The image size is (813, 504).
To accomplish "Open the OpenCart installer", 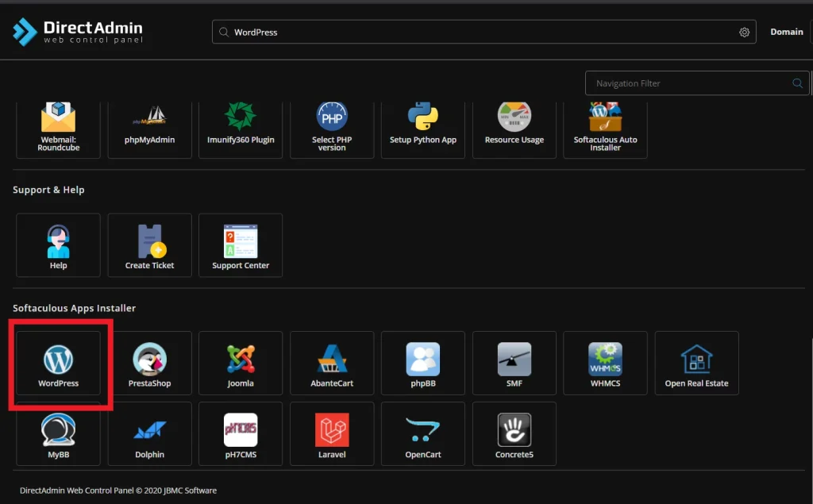I will [x=423, y=434].
